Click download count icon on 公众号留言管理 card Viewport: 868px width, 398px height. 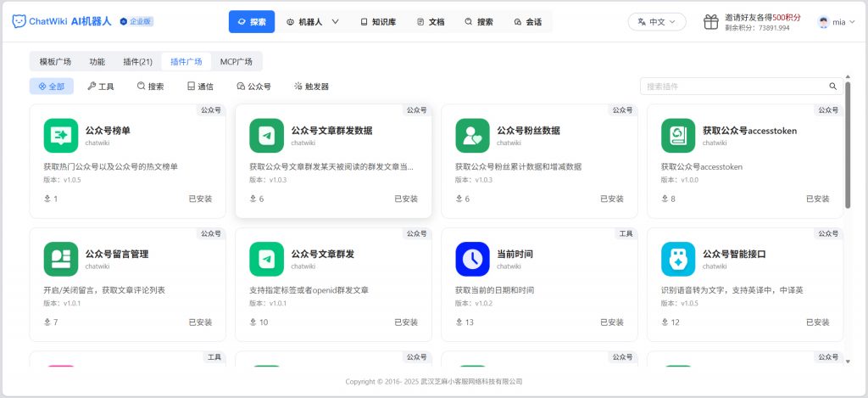[47, 322]
